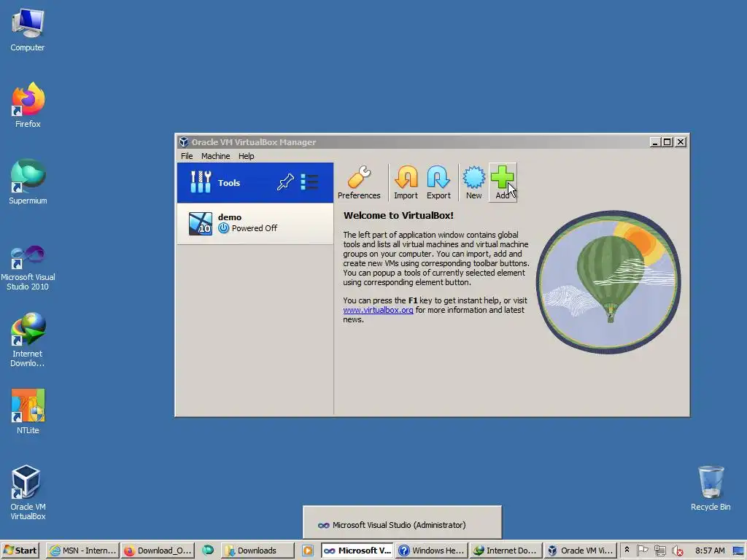Click the media player taskbar icon
Image resolution: width=747 pixels, height=560 pixels.
[x=308, y=551]
